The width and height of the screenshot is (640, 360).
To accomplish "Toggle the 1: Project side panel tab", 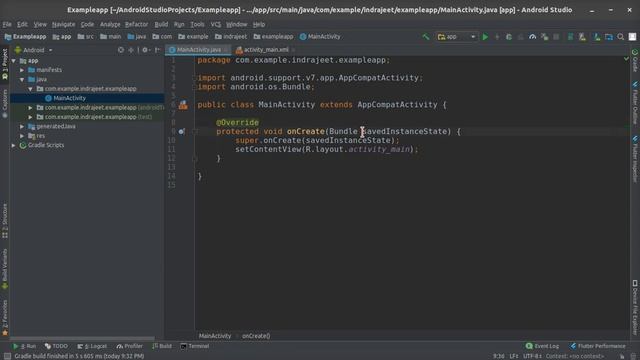I will (x=5, y=64).
